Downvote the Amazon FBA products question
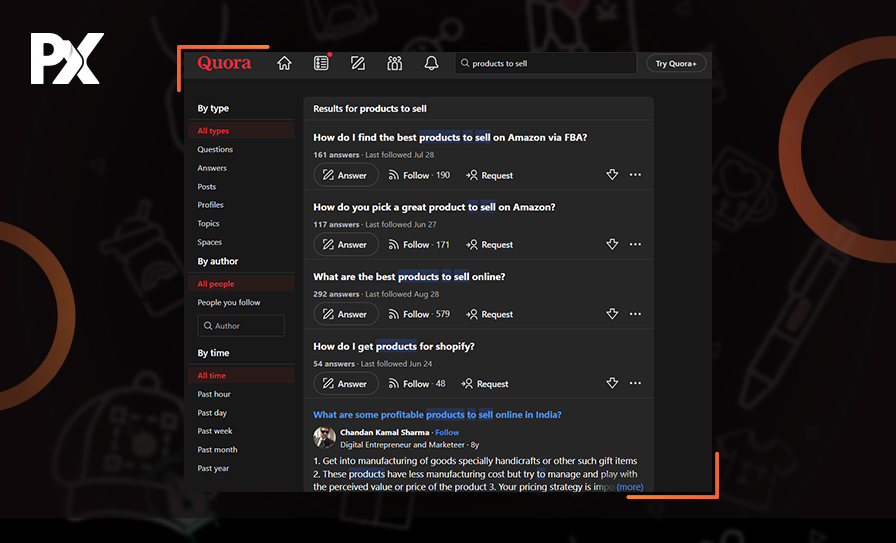896x543 pixels. point(612,175)
